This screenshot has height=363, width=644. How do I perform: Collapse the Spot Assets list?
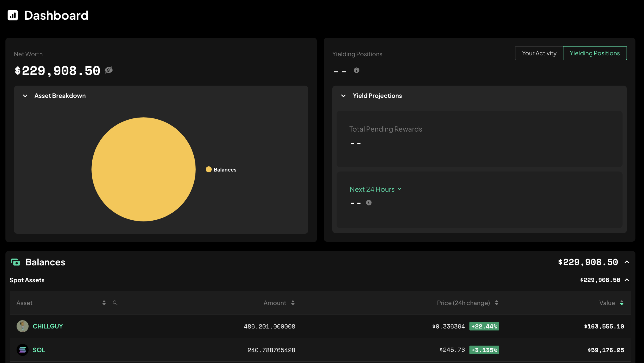click(627, 280)
